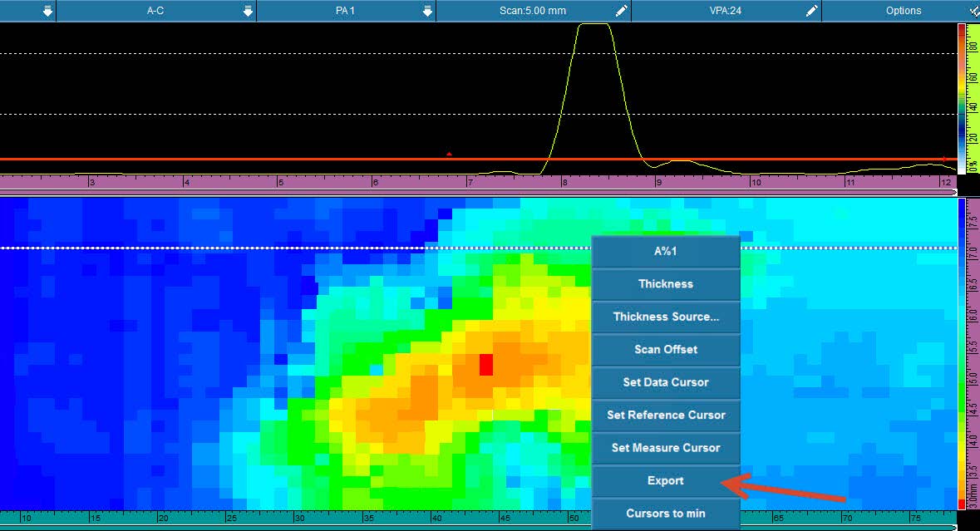Click the thickness color scale beside the C-scan
Screen dimensions: 980x531
pos(962,353)
